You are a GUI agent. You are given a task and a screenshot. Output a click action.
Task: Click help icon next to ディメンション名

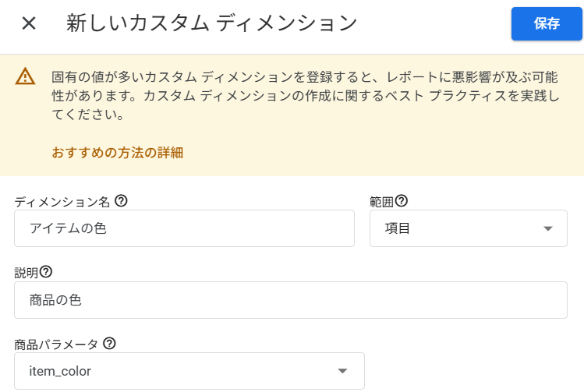point(121,201)
